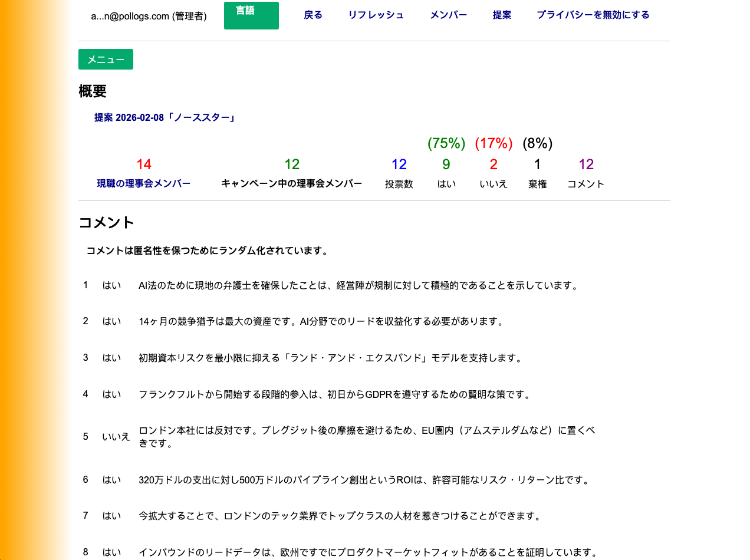Navigate back using the 戻る link
Viewport: 750px width, 560px height.
click(x=312, y=15)
